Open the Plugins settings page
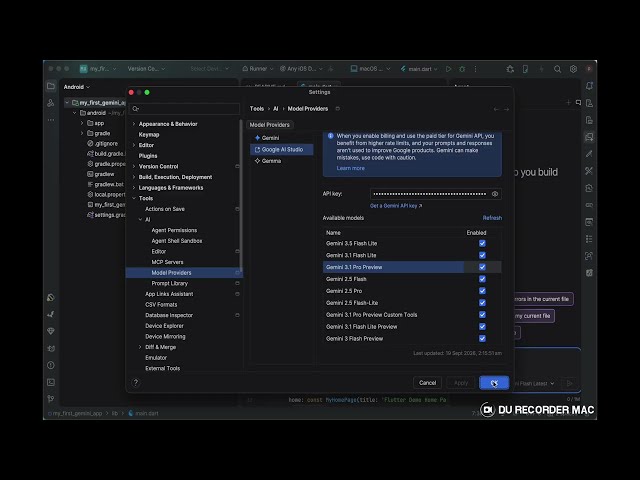Screen dimensions: 640x480 [x=148, y=156]
